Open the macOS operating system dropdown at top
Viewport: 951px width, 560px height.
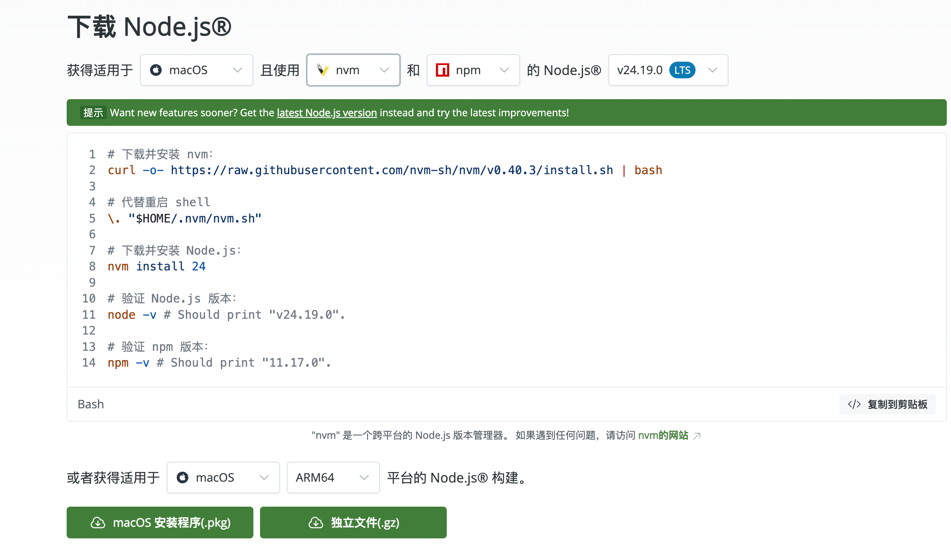(196, 70)
